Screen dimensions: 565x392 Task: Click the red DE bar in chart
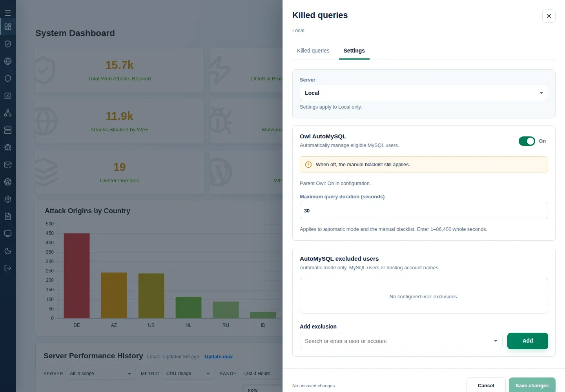pyautogui.click(x=77, y=276)
